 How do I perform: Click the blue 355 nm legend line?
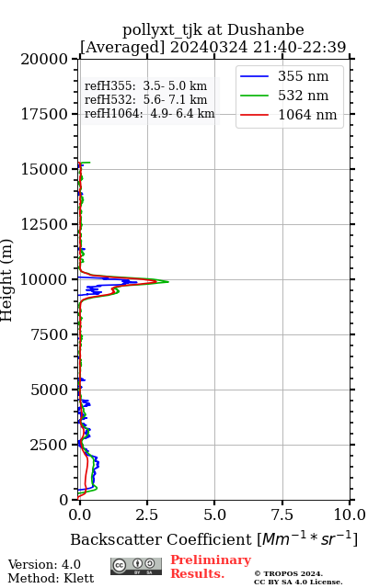pyautogui.click(x=254, y=76)
